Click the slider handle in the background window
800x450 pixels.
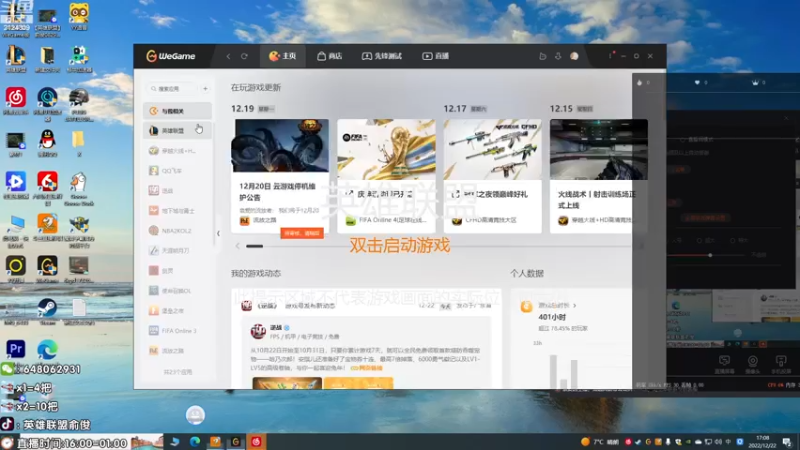tap(710, 255)
